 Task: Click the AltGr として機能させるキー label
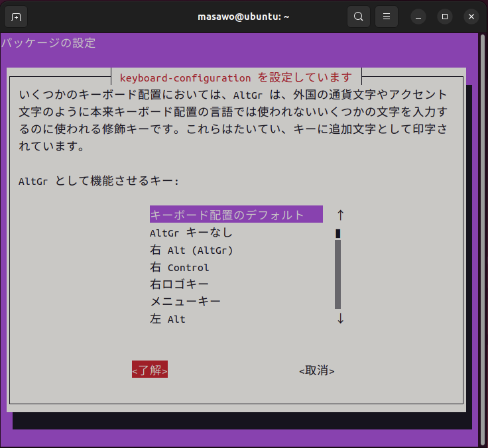click(x=99, y=181)
